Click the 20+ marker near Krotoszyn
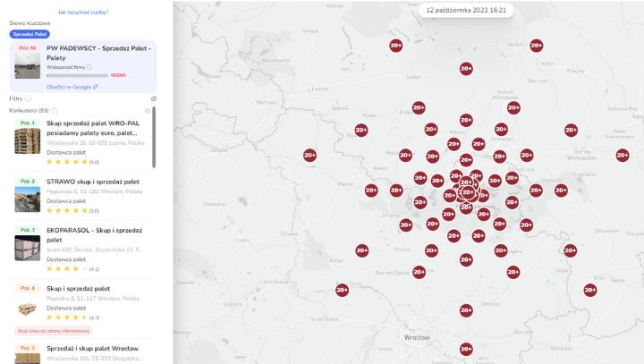Viewport: 644px width, 364px height. (x=501, y=130)
